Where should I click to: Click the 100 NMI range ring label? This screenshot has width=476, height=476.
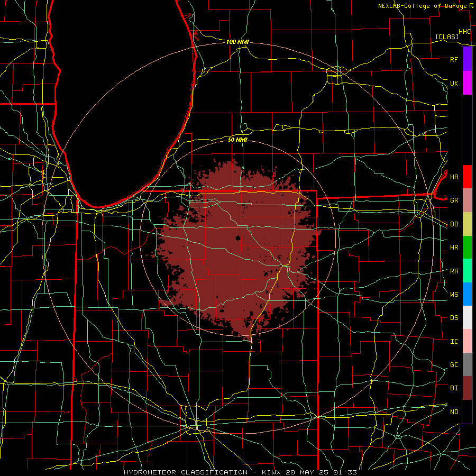pos(237,42)
